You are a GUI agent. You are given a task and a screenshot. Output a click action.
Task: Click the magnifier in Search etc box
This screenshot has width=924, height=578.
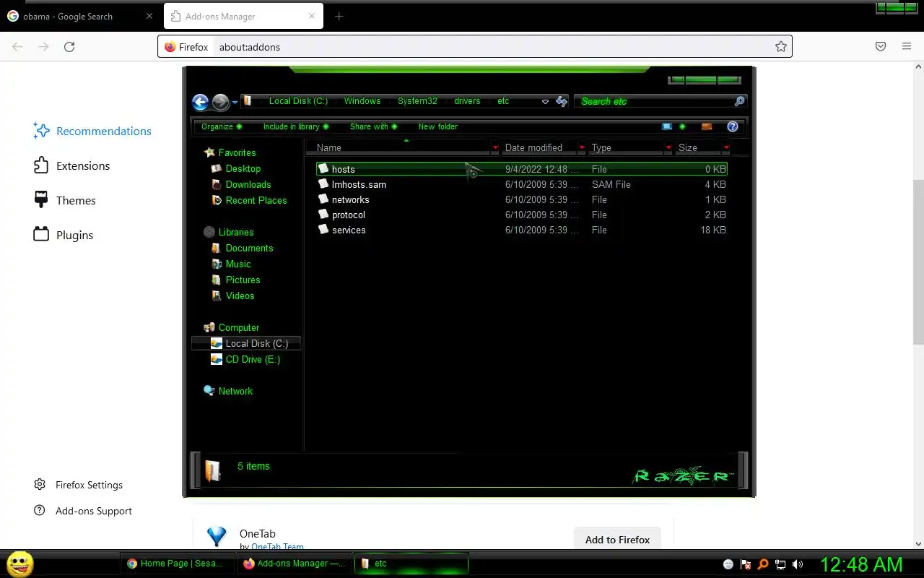739,101
